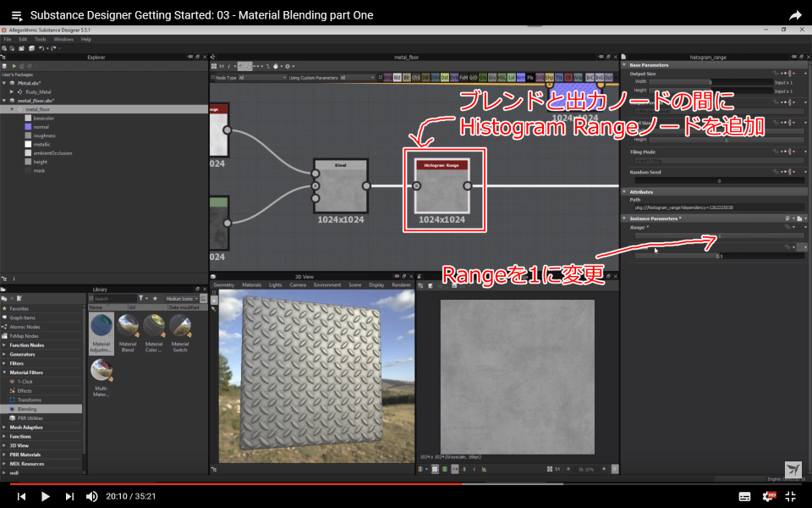Open the Edit menu

click(23, 40)
